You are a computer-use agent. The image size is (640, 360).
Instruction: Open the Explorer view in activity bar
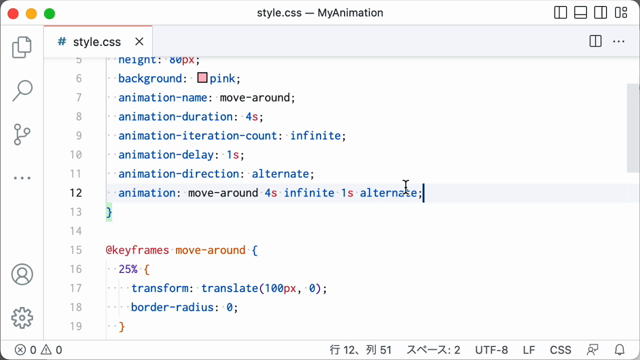click(x=22, y=47)
